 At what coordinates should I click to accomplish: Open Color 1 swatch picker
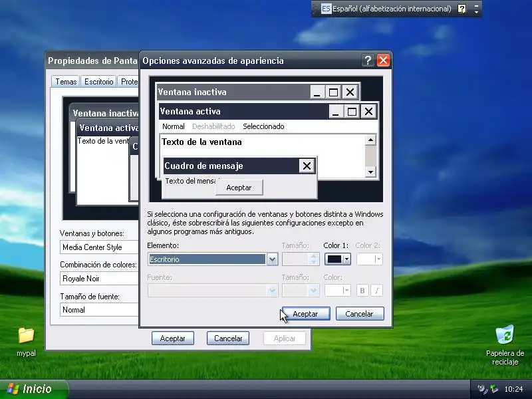pos(338,259)
